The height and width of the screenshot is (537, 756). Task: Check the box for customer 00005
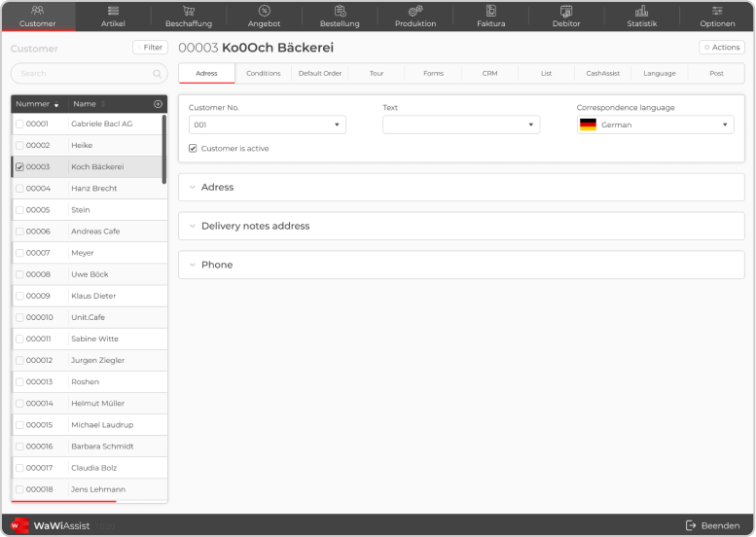(19, 210)
